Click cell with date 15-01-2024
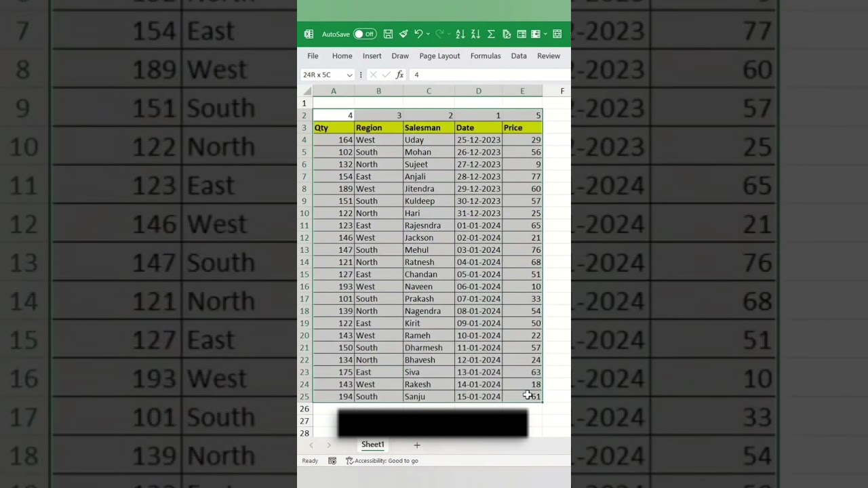Viewport: 868px width, 488px height. click(x=478, y=396)
